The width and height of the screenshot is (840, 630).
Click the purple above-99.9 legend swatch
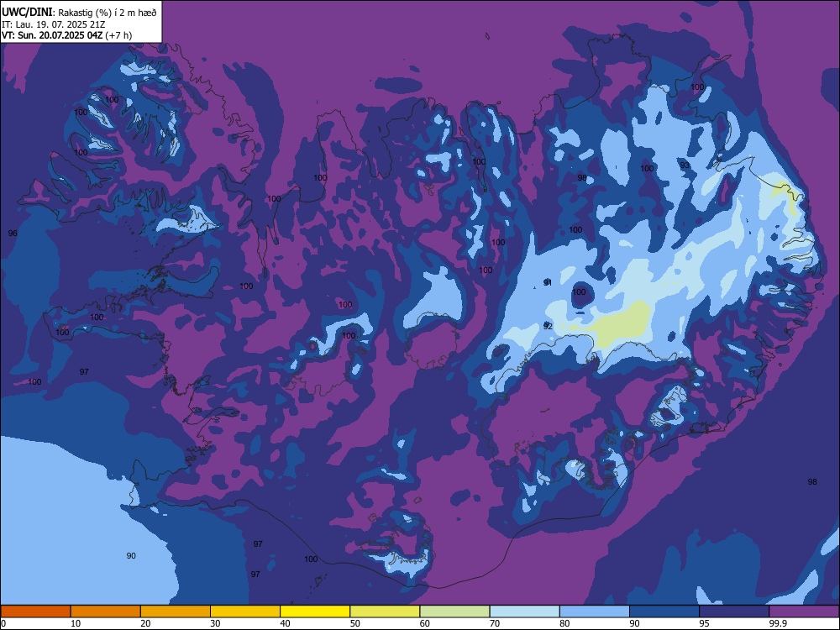804,612
